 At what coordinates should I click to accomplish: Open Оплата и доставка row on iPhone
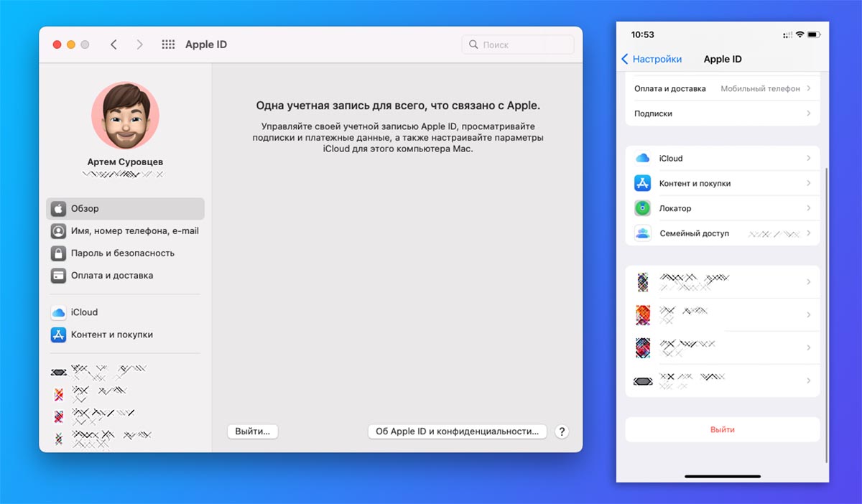point(723,88)
